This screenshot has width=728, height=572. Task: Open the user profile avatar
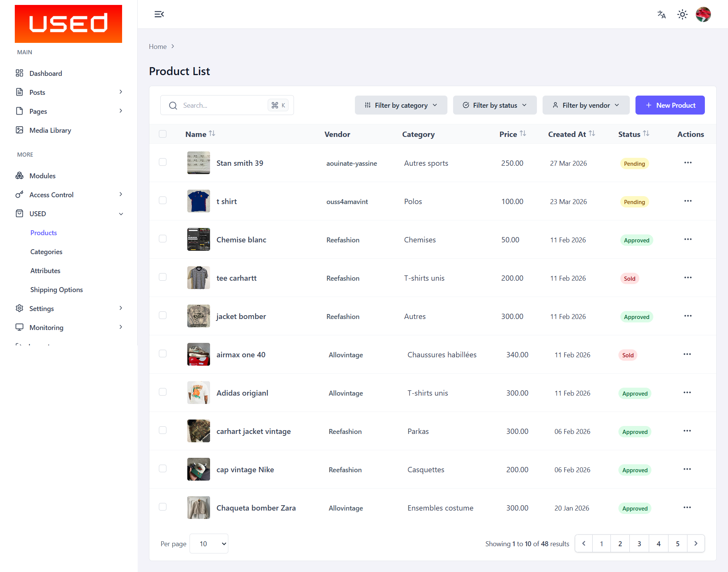point(703,14)
